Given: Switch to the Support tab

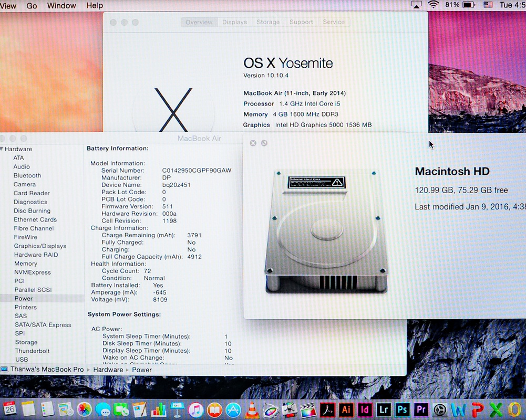Looking at the screenshot, I should pyautogui.click(x=301, y=22).
